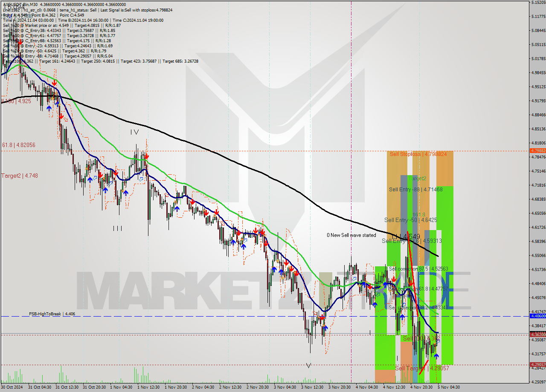Viewport: 546px width, 392px height.
Task: Click the '4 Nov 20:30' time axis label
Action: coord(421,387)
